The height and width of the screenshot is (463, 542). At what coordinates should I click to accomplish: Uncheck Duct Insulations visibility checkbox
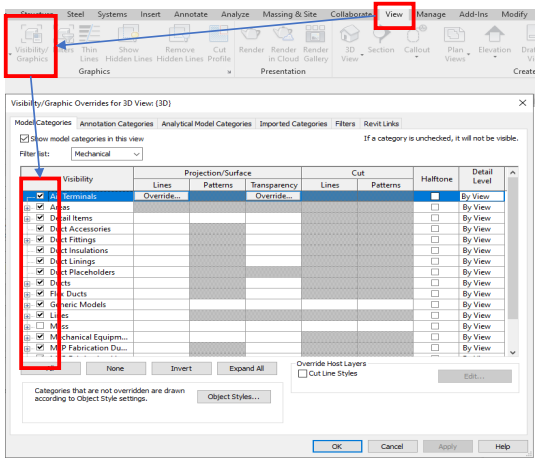click(40, 250)
